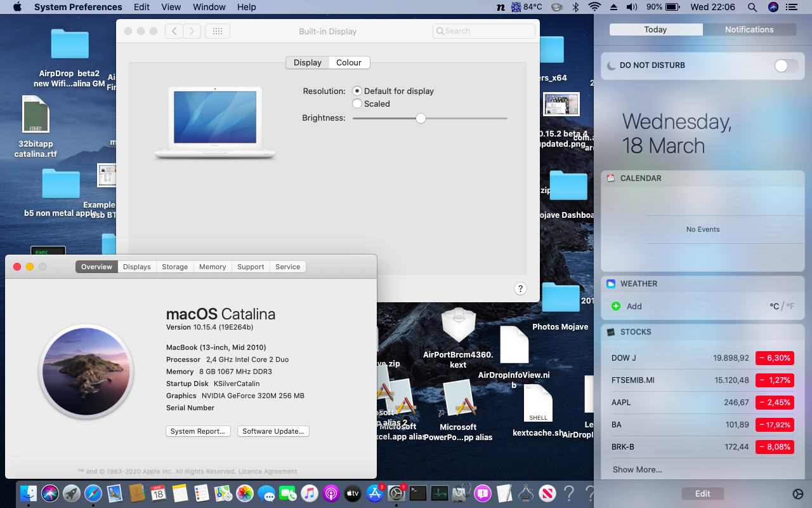Open the Apple menu
812x508 pixels.
tap(17, 7)
